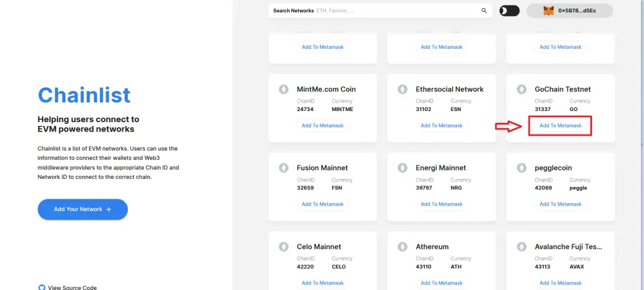
Task: Select the GoChain Testnet name
Action: pos(562,89)
